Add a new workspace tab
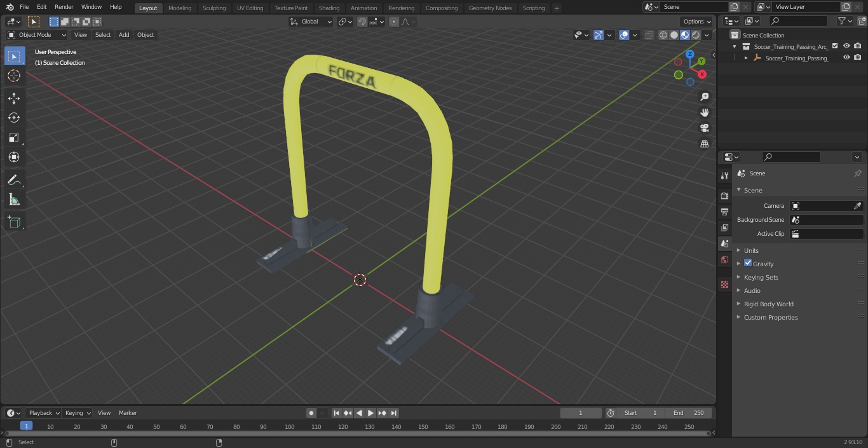This screenshot has width=868, height=448. click(x=557, y=8)
